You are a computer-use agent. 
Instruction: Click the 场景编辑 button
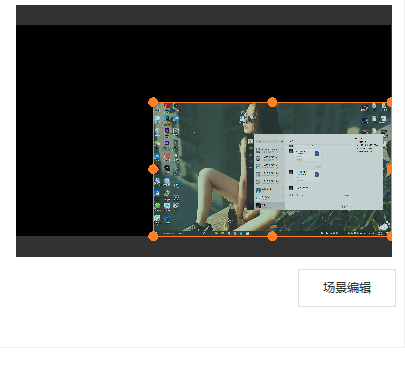point(347,288)
